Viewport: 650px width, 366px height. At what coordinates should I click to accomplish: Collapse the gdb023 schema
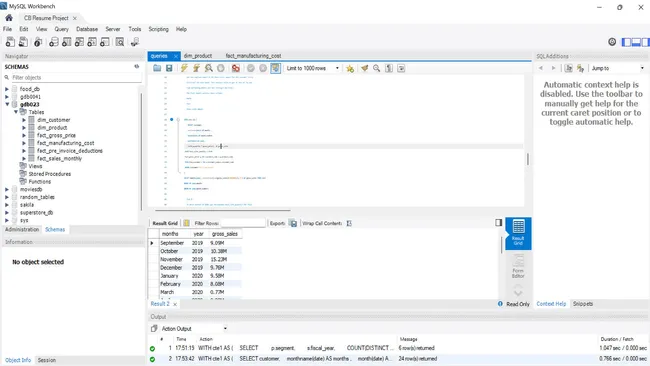click(x=7, y=104)
